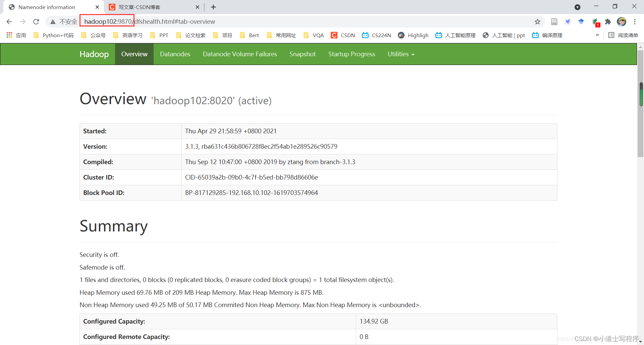Click the Block Pool ID value
This screenshot has height=345, width=644.
pyautogui.click(x=252, y=193)
